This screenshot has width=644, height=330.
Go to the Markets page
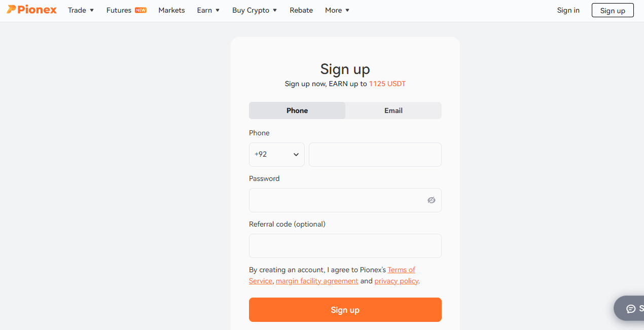[x=171, y=10]
